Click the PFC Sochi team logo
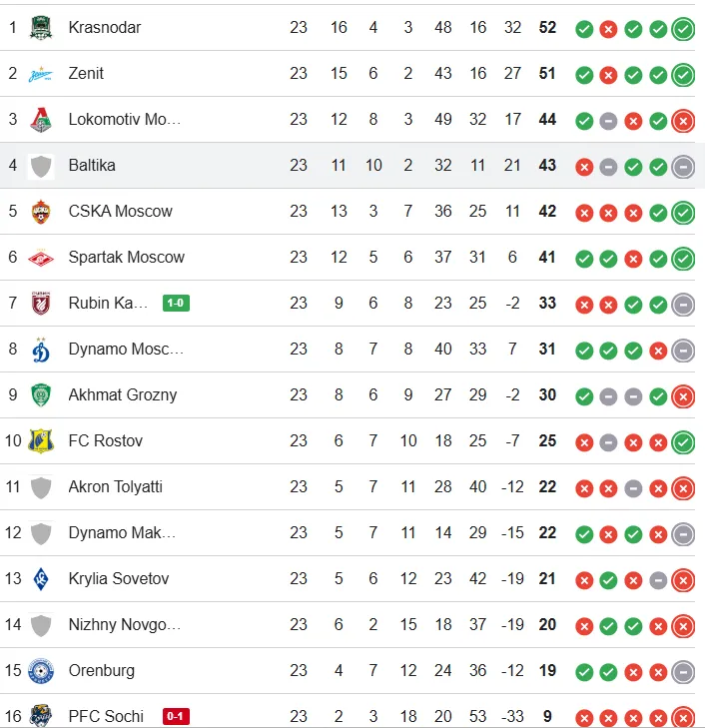This screenshot has width=705, height=728. click(41, 715)
